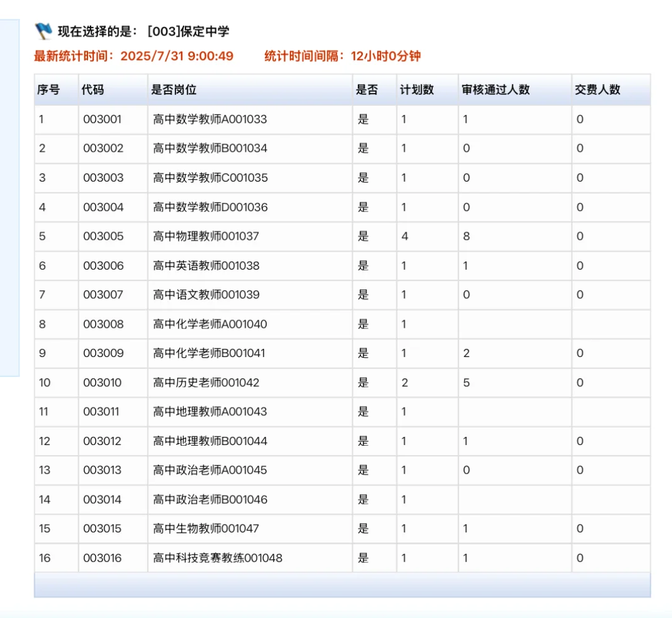Click the 统计时间间隔 12小时0分钟 text
Screen dimensions: 672x618
(342, 56)
